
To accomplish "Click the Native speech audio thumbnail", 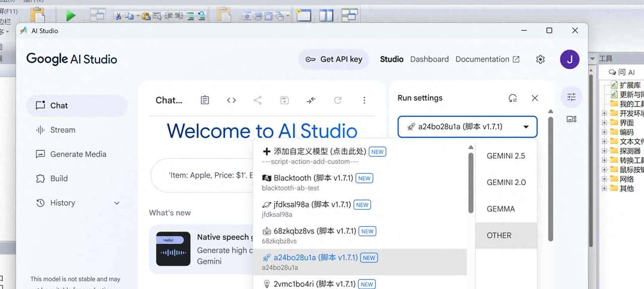I will coord(173,249).
